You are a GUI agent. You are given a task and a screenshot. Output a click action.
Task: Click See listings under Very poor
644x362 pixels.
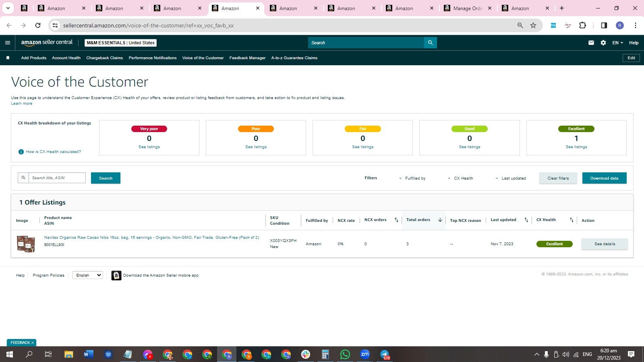(149, 147)
